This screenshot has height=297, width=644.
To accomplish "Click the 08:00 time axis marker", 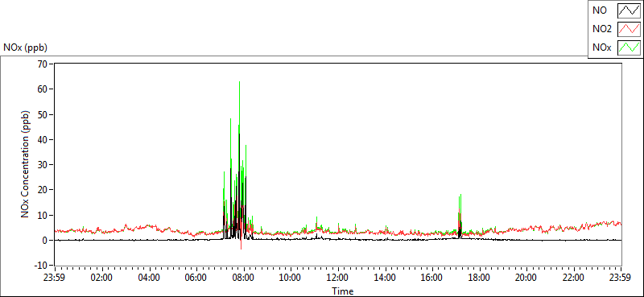I will (x=243, y=277).
